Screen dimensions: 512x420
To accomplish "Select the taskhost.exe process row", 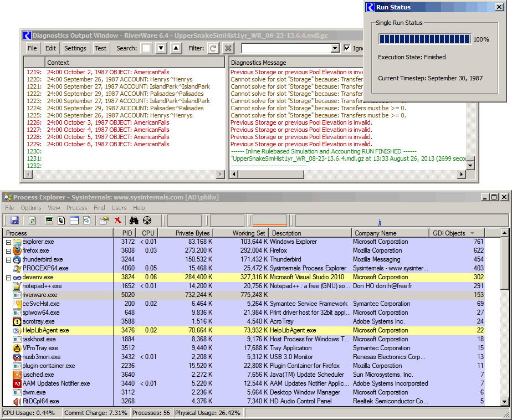I will [244, 339].
